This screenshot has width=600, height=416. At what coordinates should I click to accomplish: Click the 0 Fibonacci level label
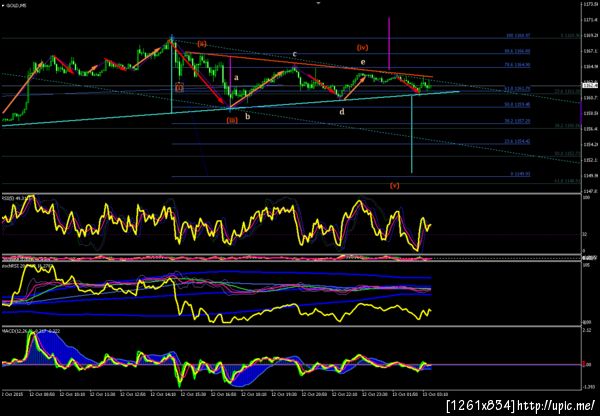[520, 174]
